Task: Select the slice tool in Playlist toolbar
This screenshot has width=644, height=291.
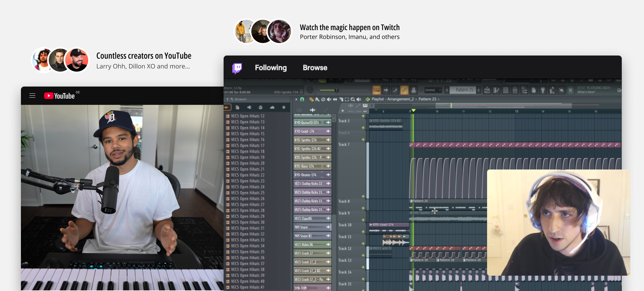Action: [341, 99]
